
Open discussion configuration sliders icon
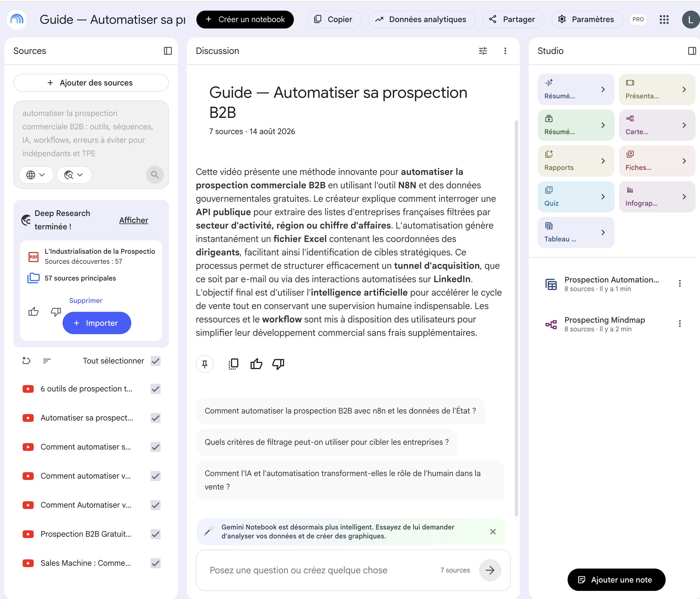(483, 51)
